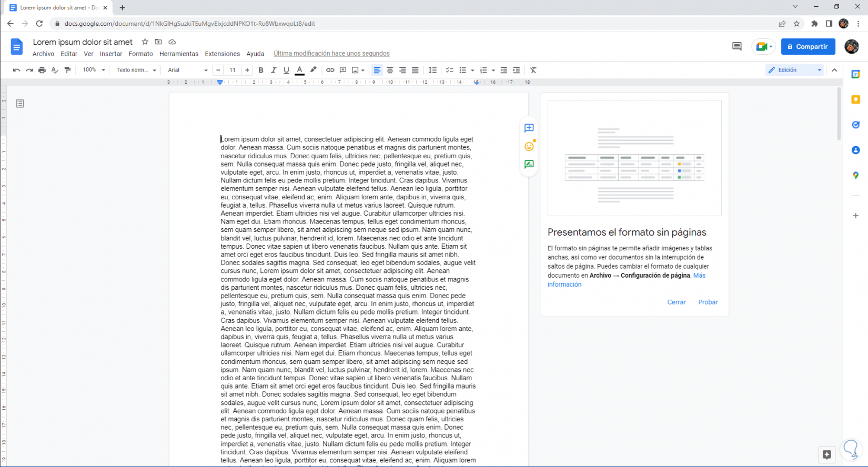The width and height of the screenshot is (868, 467).
Task: Open the zoom level dropdown
Action: click(94, 70)
